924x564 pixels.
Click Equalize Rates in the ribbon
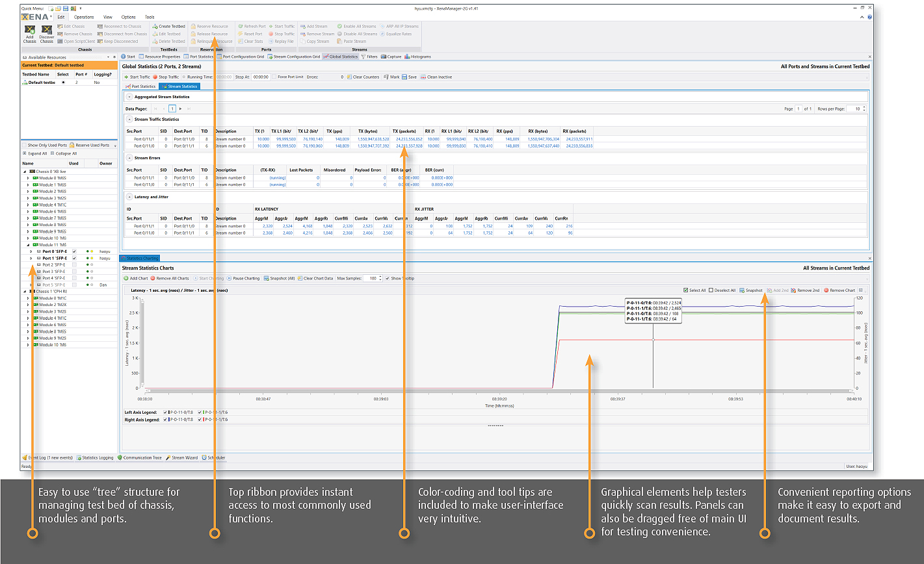[x=395, y=34]
